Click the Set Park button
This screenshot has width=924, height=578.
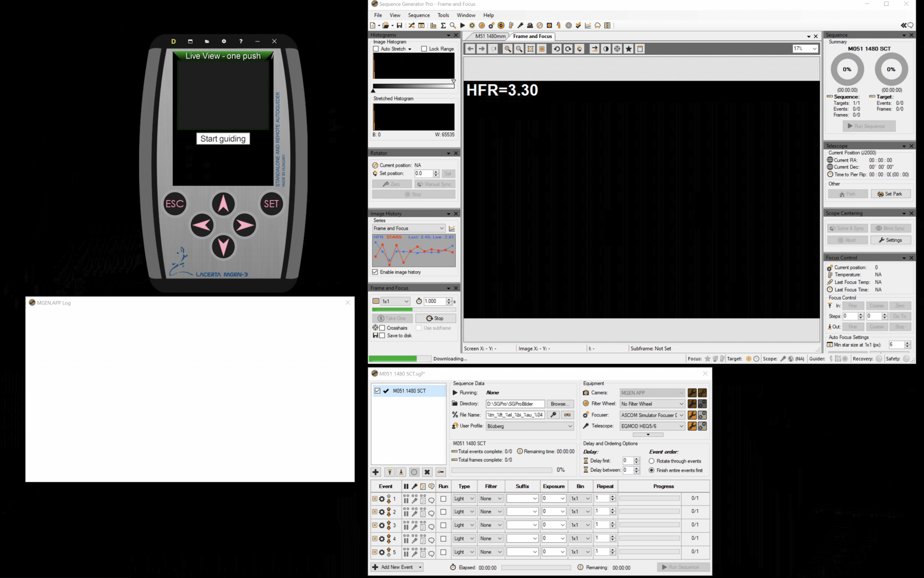tap(890, 194)
